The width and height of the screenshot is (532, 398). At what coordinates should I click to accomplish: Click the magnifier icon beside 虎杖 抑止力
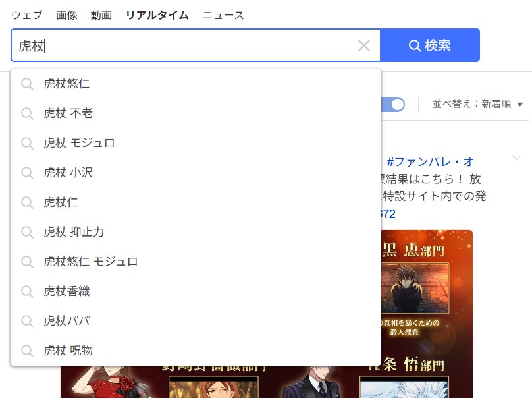point(27,232)
